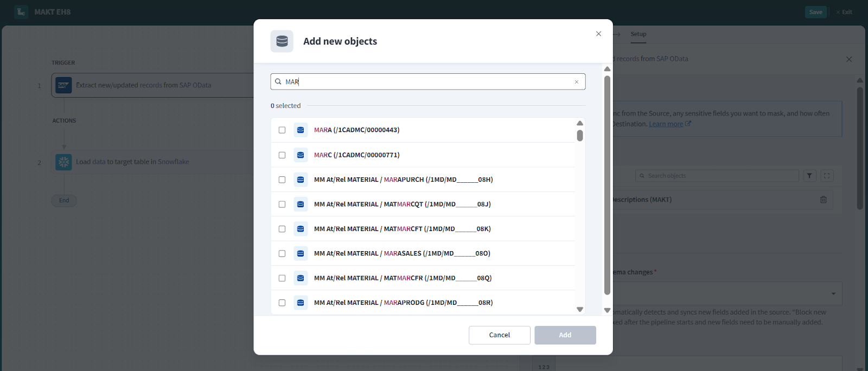Click the dialog outer scrollbar down arrow
This screenshot has height=371, width=868.
click(607, 311)
